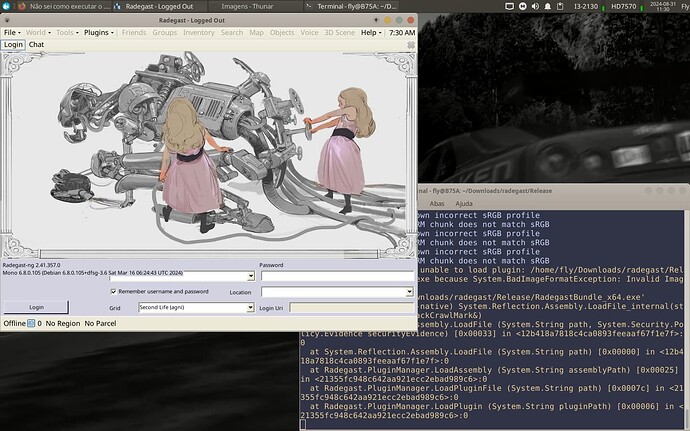Screen dimensions: 690x431
Task: Click the No Region status text
Action: pyautogui.click(x=63, y=323)
